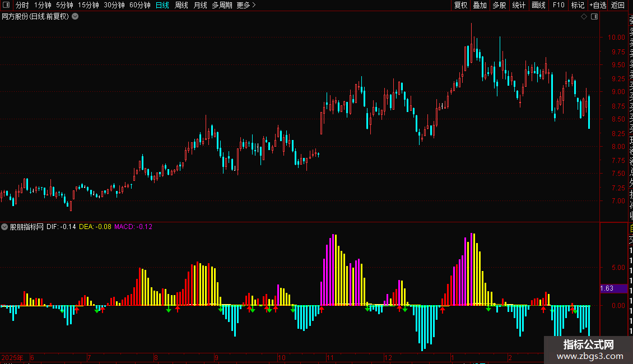633x364 pixels.
Task: Click the 返回 back button
Action: click(618, 5)
